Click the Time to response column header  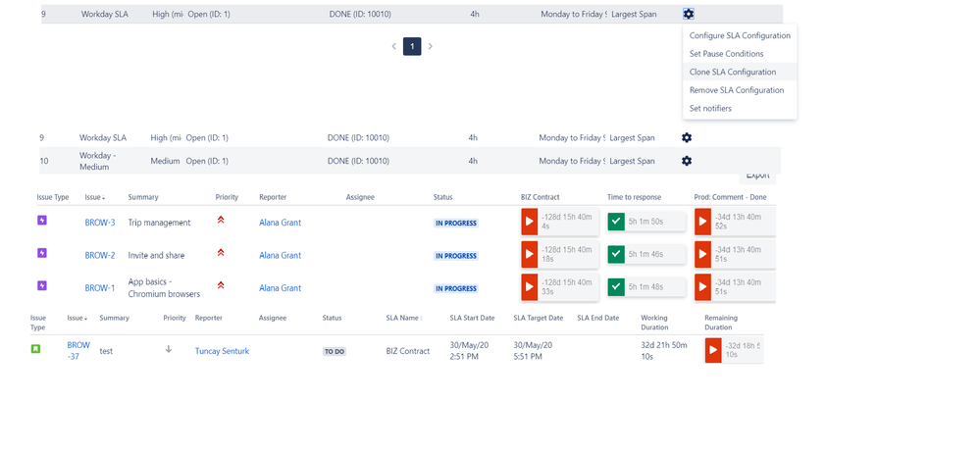[634, 197]
